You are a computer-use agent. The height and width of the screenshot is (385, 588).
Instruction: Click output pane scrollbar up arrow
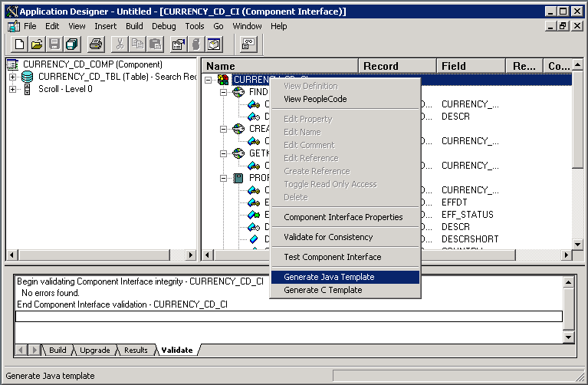569,282
